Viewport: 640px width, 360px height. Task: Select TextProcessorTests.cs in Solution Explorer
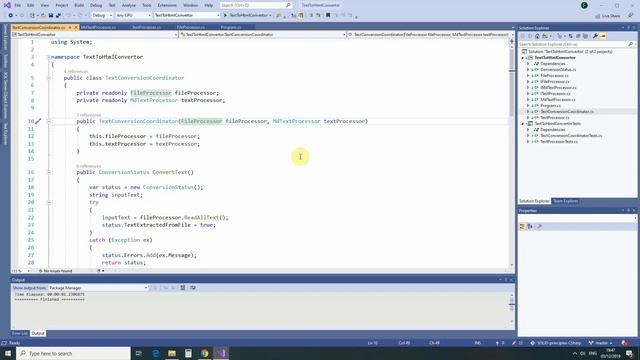(559, 142)
